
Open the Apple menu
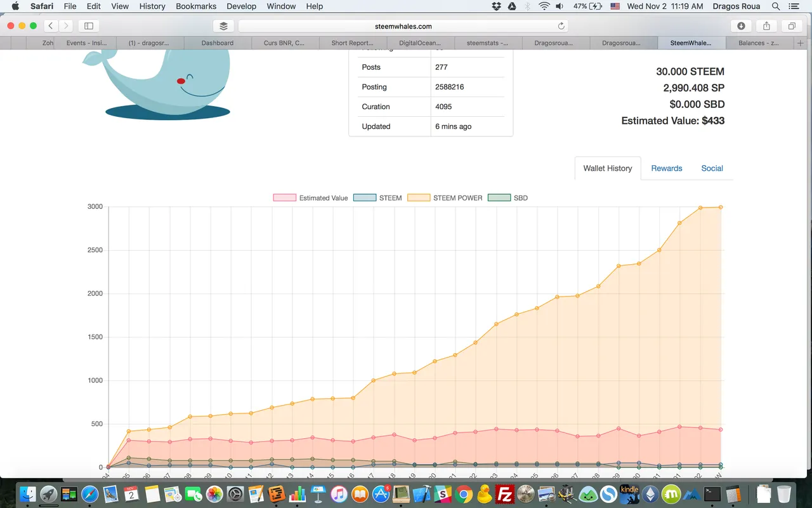pyautogui.click(x=15, y=6)
